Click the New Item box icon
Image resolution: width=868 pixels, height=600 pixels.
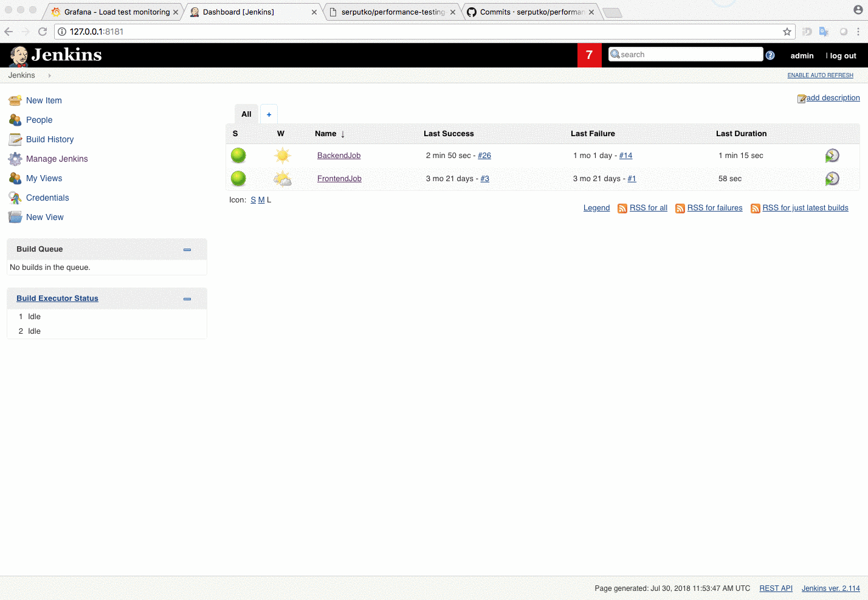tap(15, 100)
